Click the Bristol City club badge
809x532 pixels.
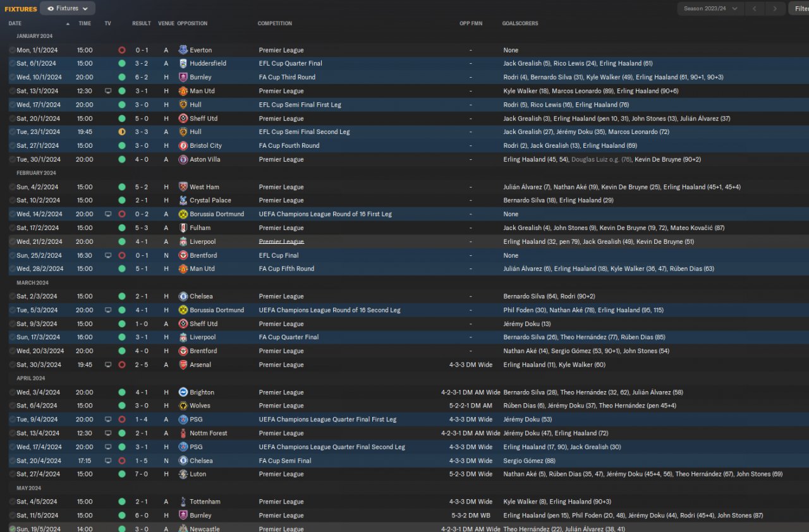tap(183, 145)
